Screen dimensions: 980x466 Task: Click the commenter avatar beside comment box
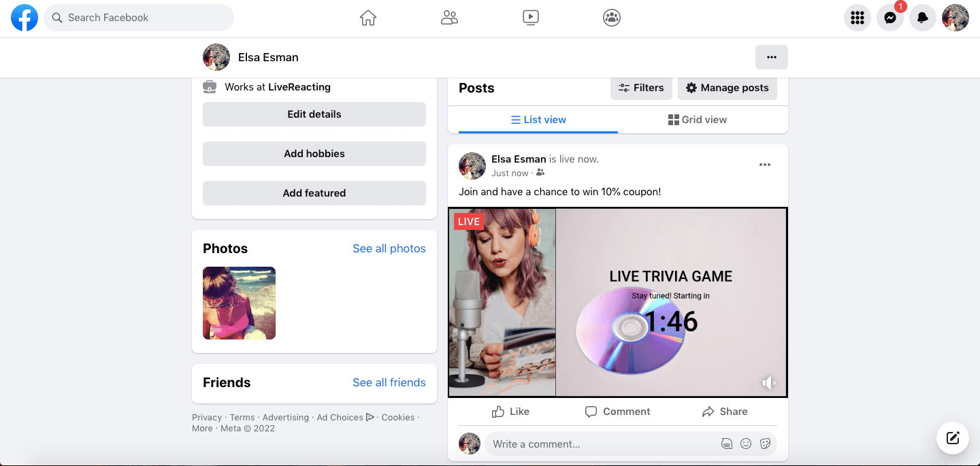(x=470, y=444)
